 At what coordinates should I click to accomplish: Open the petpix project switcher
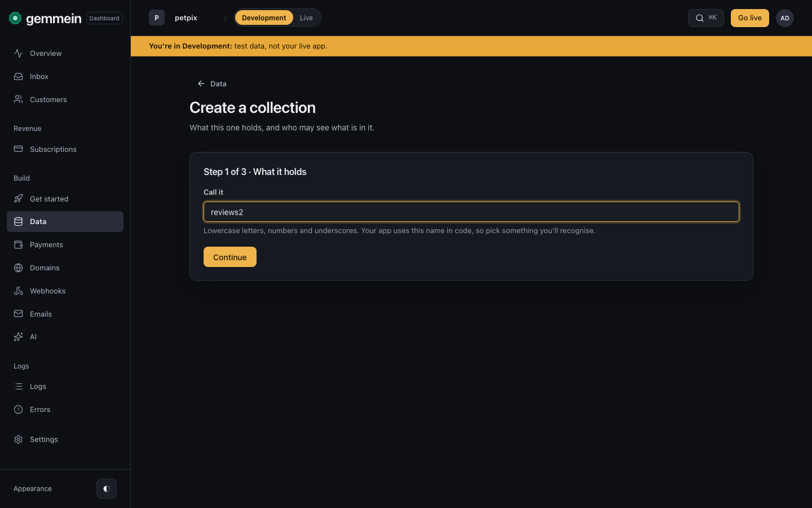[186, 18]
